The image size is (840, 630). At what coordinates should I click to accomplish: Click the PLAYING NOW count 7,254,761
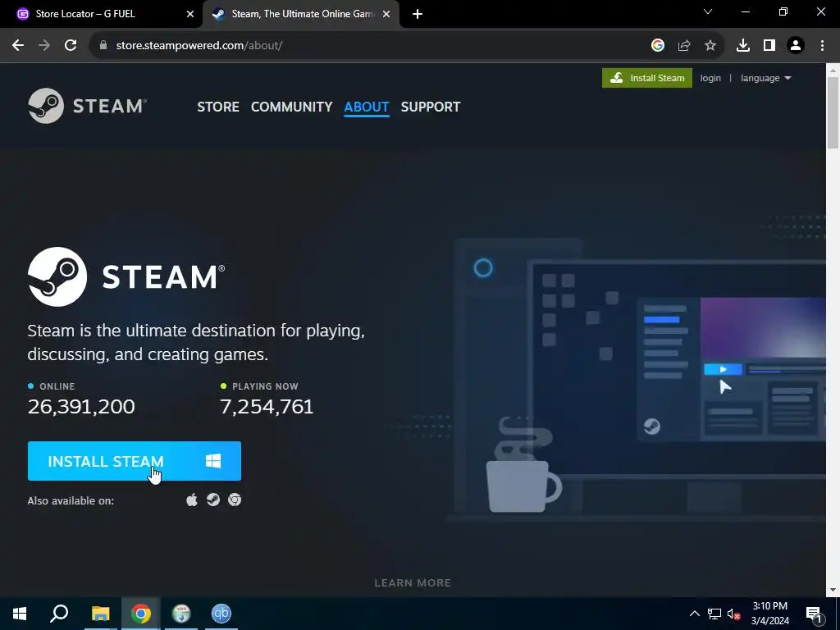point(267,406)
